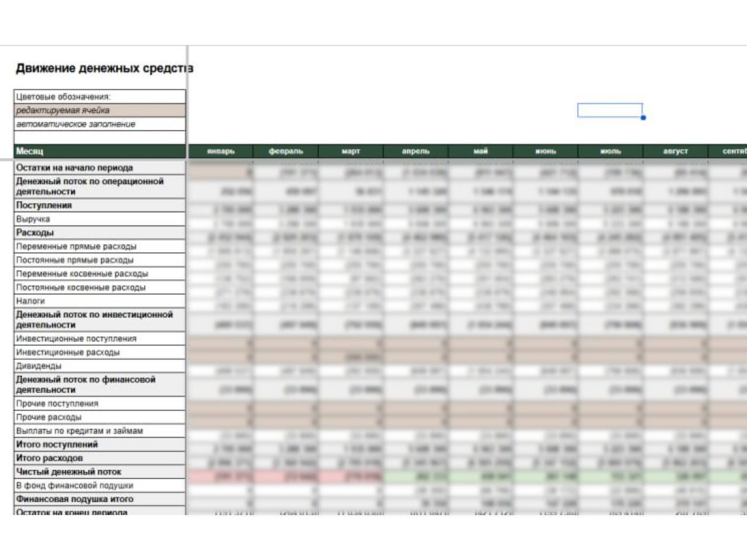747x560 pixels.
Task: Select "Выплаты по кредитам и займам" label
Action: (x=100, y=431)
